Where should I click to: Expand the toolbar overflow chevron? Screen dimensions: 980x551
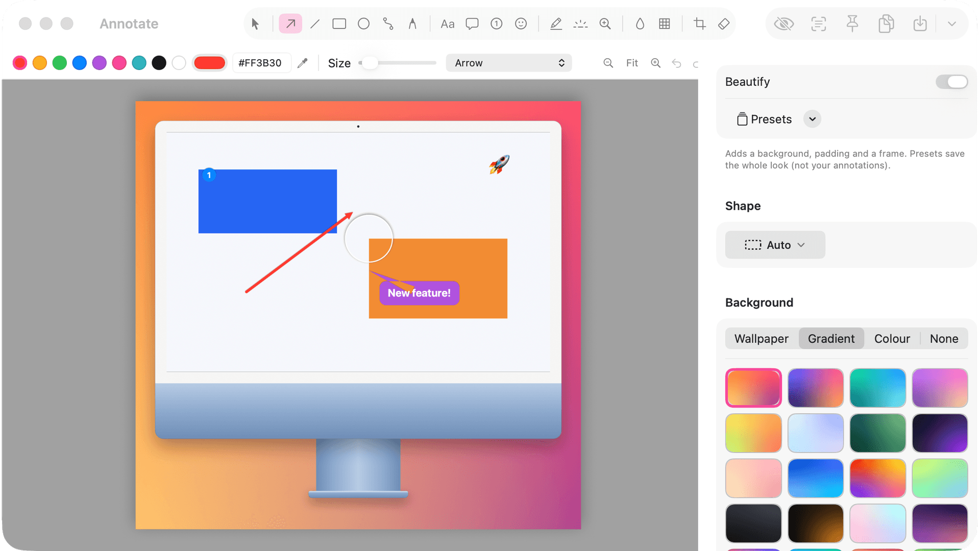point(952,24)
